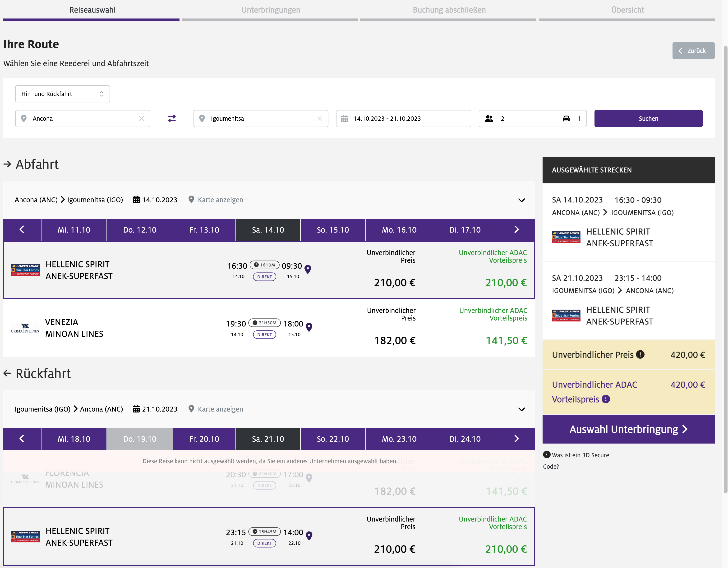Collapse the Rückfahrt route section chevron
Image resolution: width=728 pixels, height=568 pixels.
point(521,409)
